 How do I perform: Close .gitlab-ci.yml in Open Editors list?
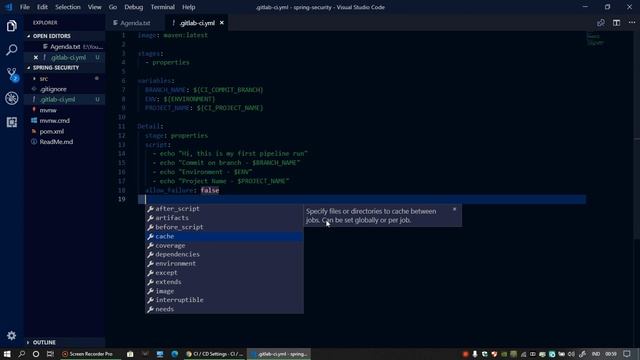click(x=36, y=58)
